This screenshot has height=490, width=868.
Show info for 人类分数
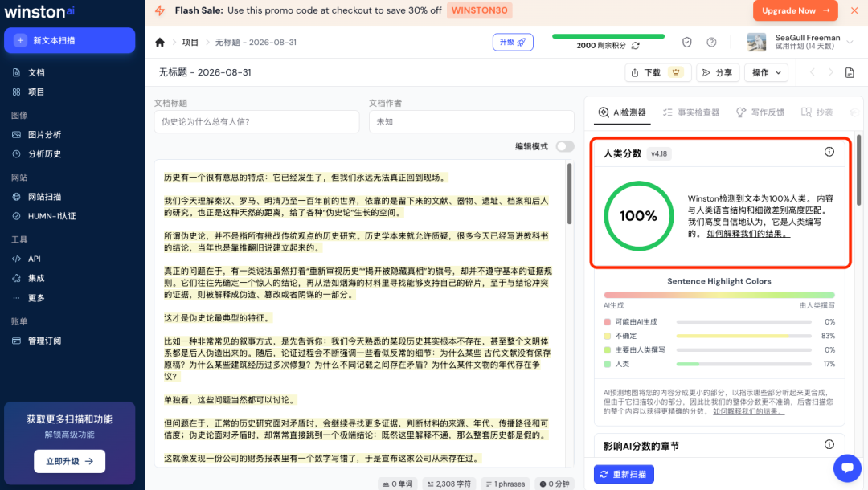coord(829,152)
